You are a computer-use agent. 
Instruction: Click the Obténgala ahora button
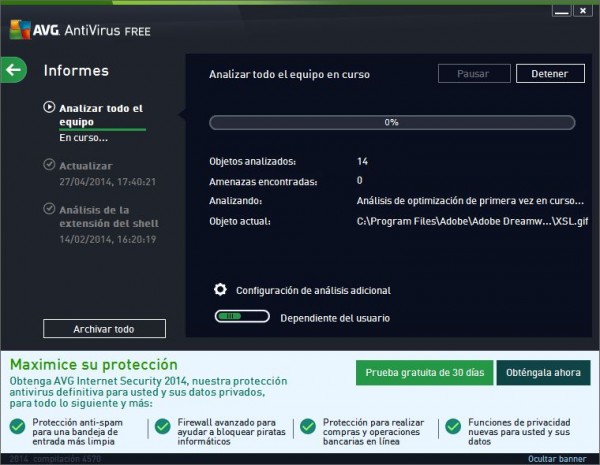pyautogui.click(x=543, y=372)
